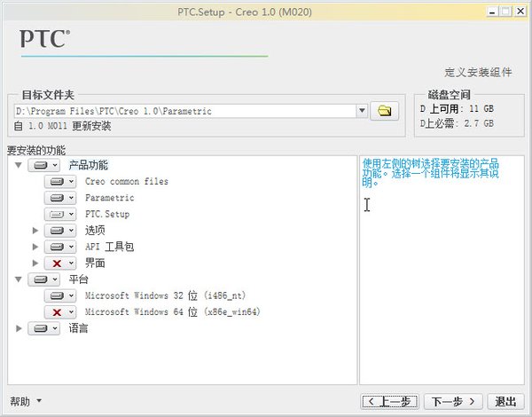Collapse the 产品功能 tree node
The image size is (532, 417).
pyautogui.click(x=19, y=165)
